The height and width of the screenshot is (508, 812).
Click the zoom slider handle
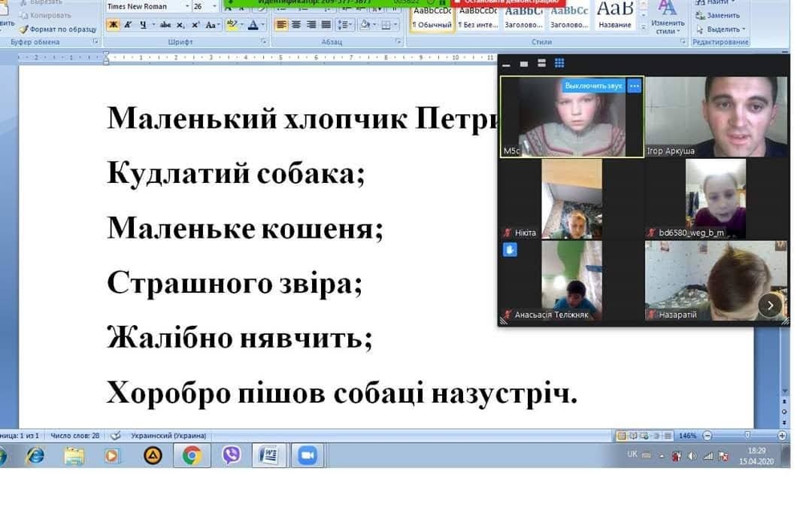[747, 436]
